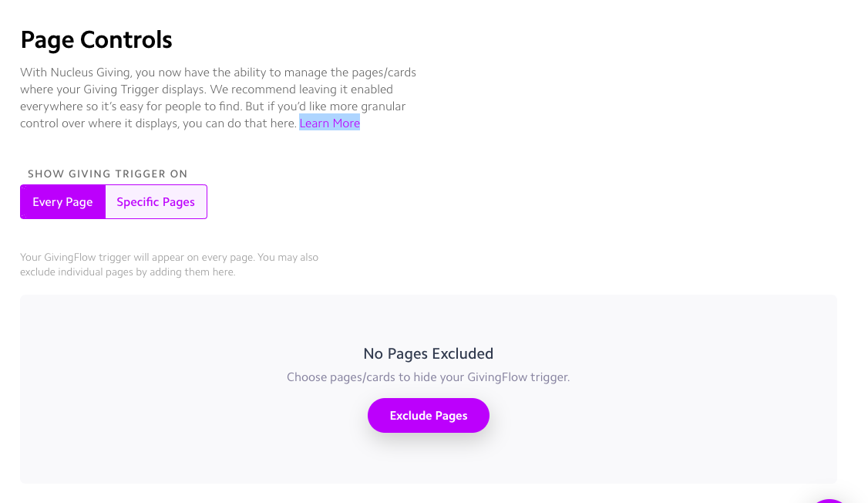Viewport: 868px width, 503px height.
Task: Click the 'Your GivingFlow trigger will appear' helper line
Action: point(170,257)
